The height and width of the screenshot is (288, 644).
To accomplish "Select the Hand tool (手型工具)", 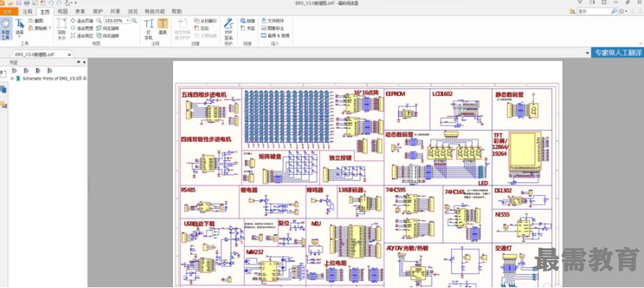I will click(x=5, y=29).
